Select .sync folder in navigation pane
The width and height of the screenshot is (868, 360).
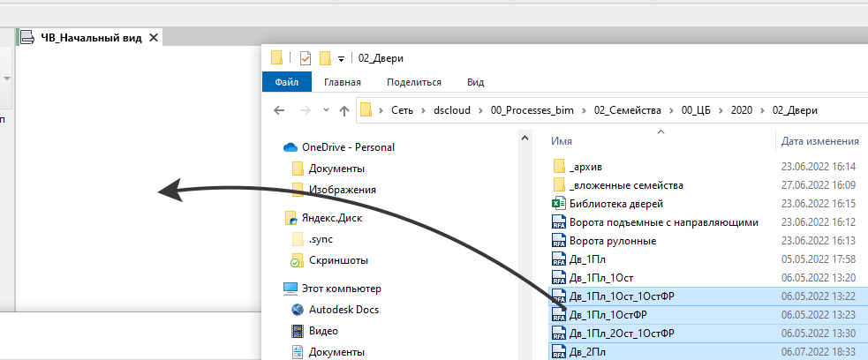pos(321,239)
